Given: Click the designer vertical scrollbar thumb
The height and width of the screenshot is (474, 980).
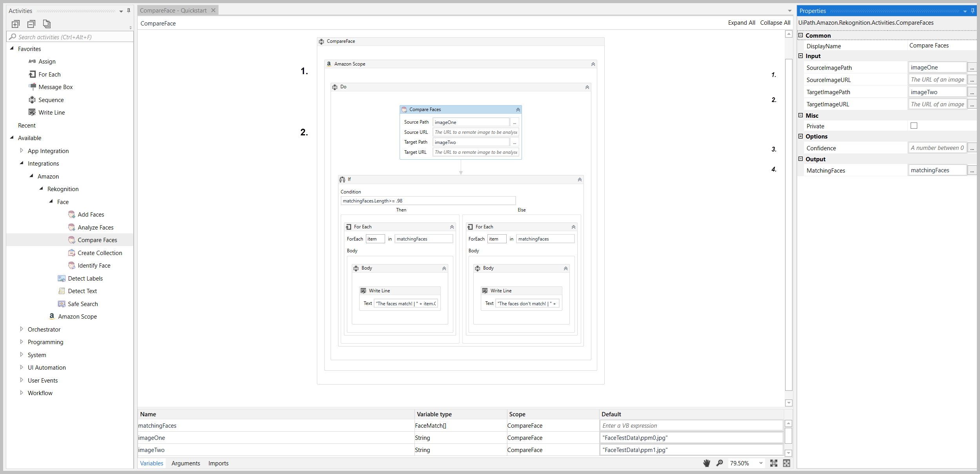Looking at the screenshot, I should tap(789, 225).
